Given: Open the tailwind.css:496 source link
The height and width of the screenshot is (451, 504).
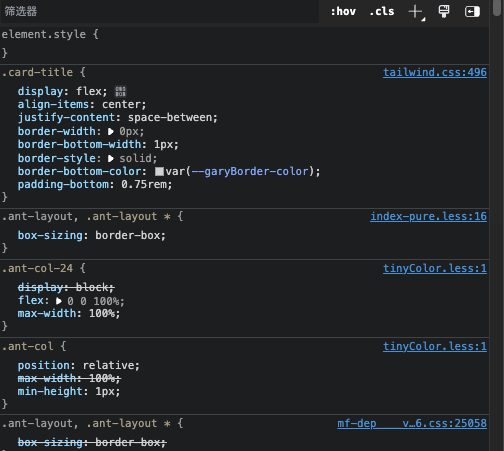Looking at the screenshot, I should coord(435,72).
